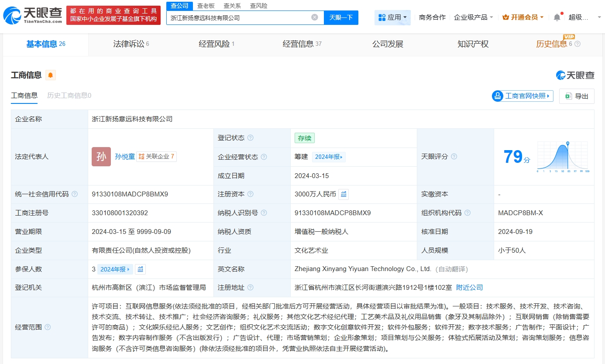Click help icon next to 天眼评分
Image resolution: width=605 pixels, height=364 pixels.
[x=454, y=157]
